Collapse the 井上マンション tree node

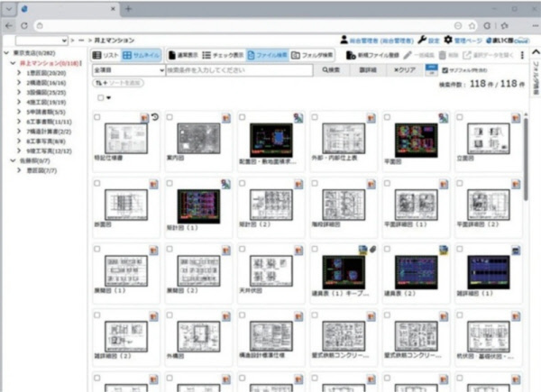pos(14,63)
